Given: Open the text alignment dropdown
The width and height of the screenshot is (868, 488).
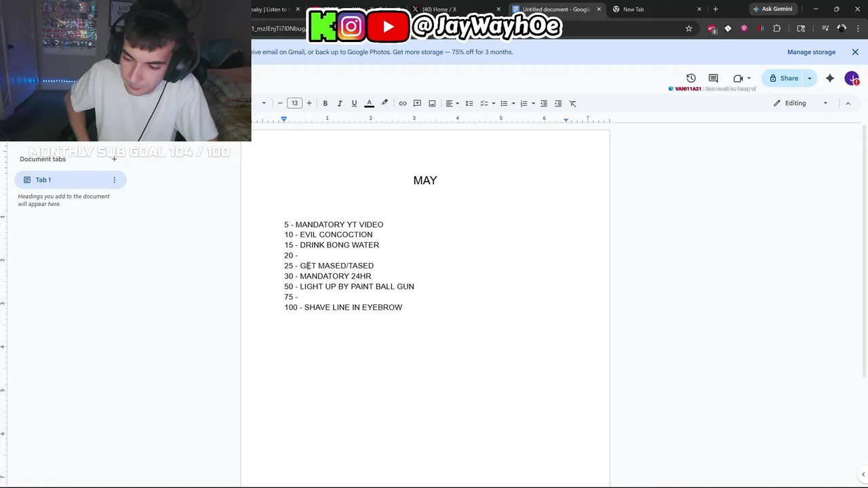Looking at the screenshot, I should click(x=452, y=103).
